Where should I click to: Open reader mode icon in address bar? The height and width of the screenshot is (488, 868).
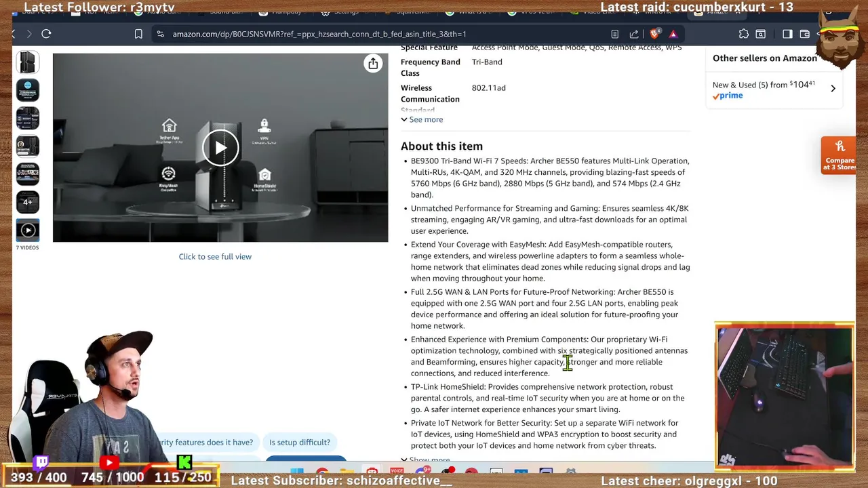614,34
